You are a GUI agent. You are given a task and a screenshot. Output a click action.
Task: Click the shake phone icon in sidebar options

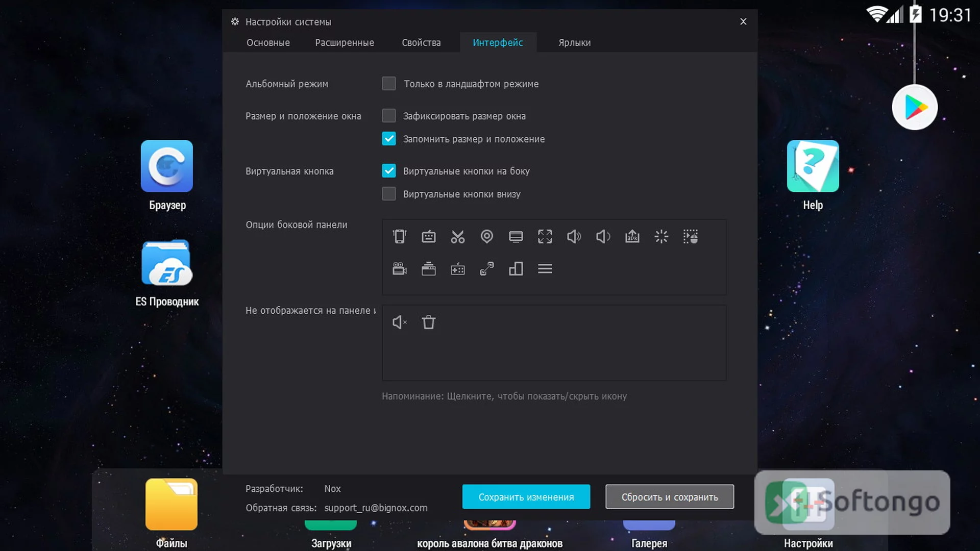(399, 237)
